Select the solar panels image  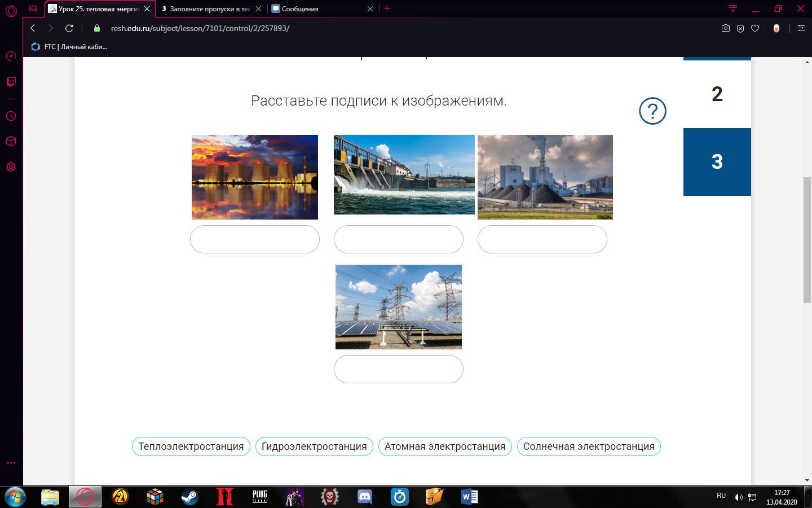pyautogui.click(x=399, y=307)
